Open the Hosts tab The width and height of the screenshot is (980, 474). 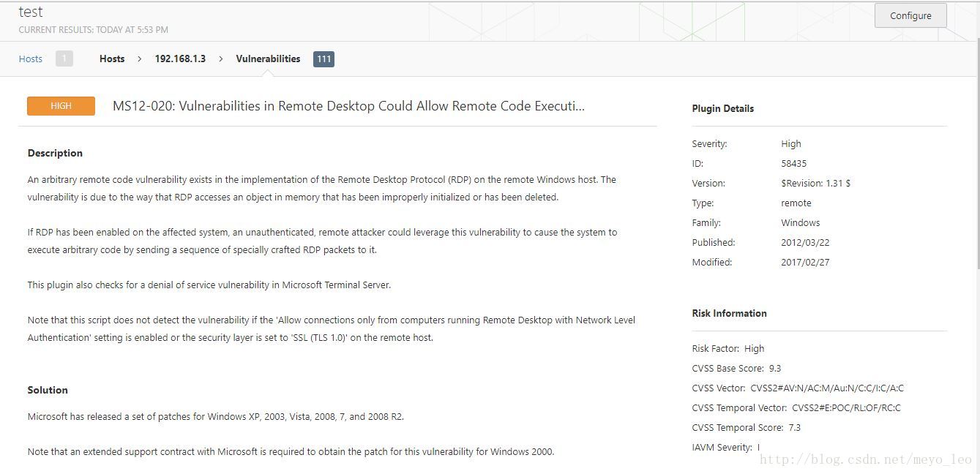point(31,59)
